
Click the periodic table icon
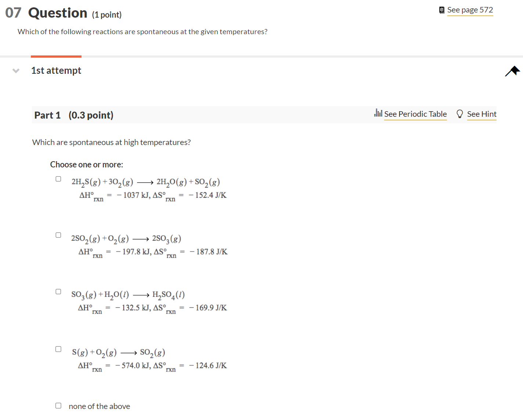[378, 113]
